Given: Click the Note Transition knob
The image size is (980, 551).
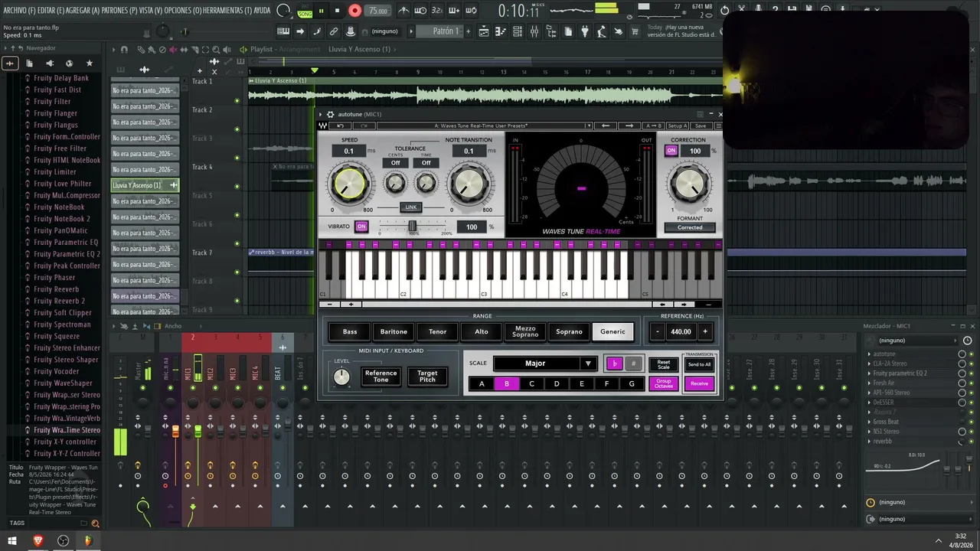Looking at the screenshot, I should [x=469, y=184].
